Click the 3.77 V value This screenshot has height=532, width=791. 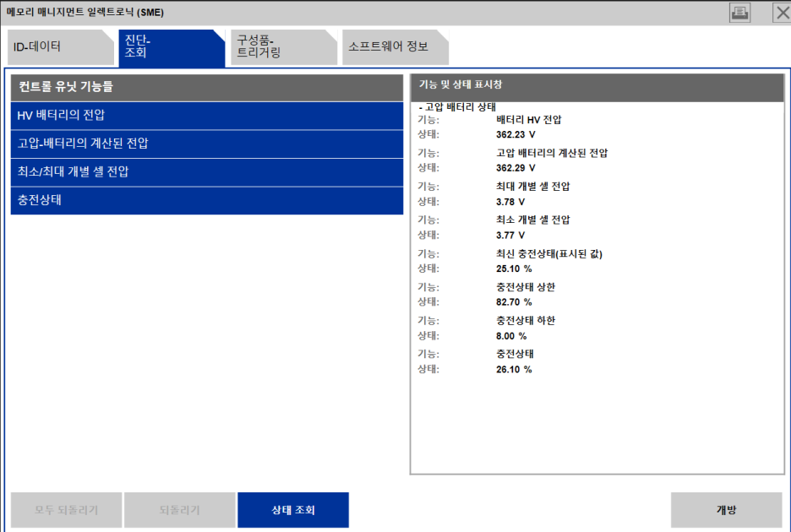510,235
